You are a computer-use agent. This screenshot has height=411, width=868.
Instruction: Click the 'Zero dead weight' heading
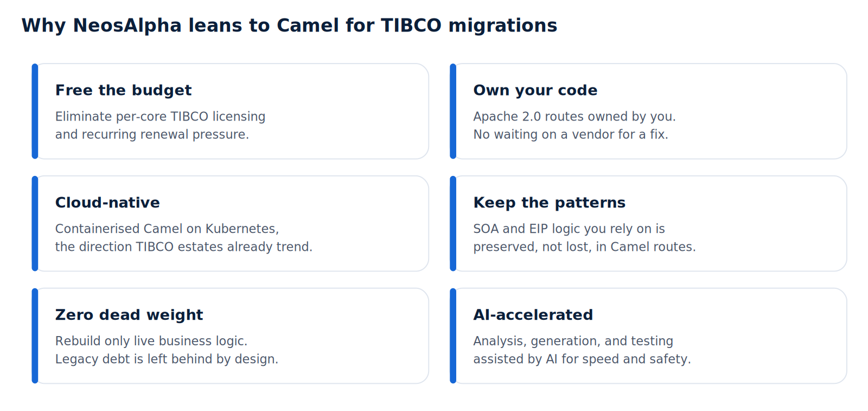click(x=129, y=315)
